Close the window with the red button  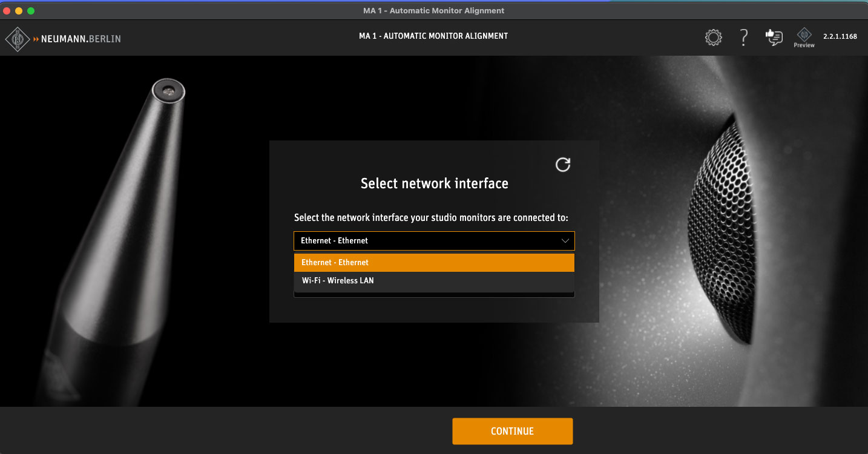pyautogui.click(x=7, y=11)
